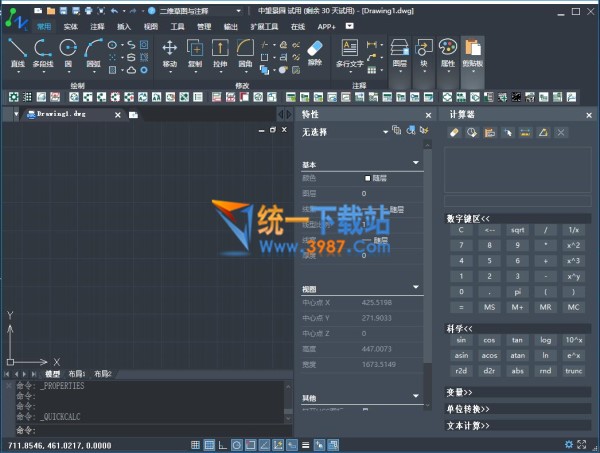600x453 pixels.
Task: Click the undo arrow in title bar
Action: tap(114, 11)
